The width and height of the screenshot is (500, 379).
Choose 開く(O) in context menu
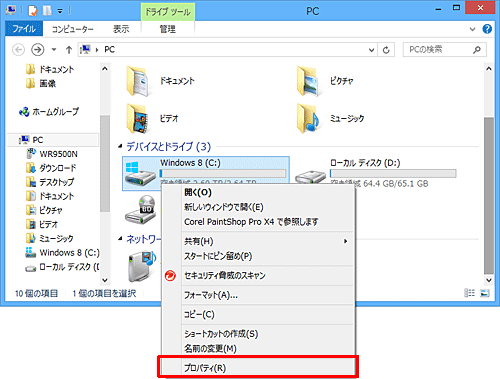click(x=258, y=192)
